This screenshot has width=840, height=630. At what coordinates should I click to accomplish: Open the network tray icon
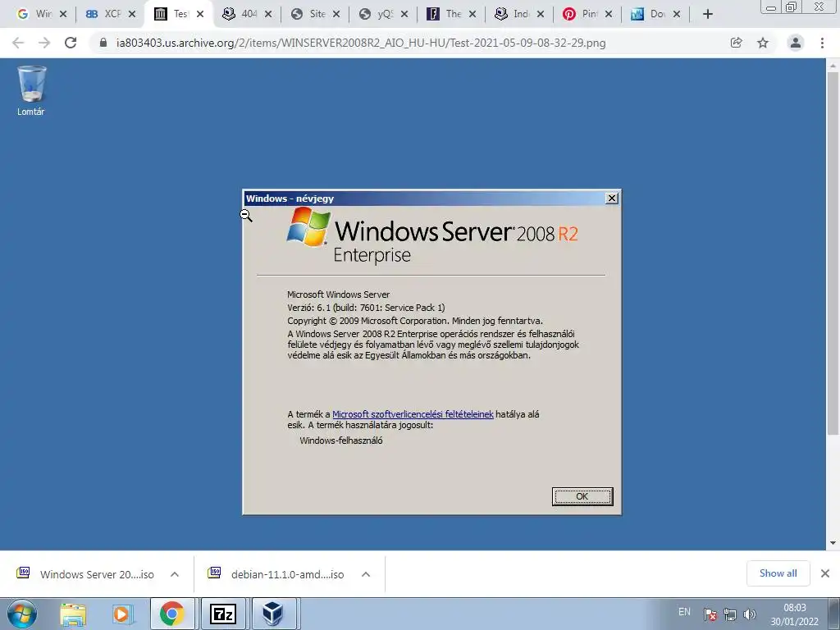pyautogui.click(x=729, y=614)
